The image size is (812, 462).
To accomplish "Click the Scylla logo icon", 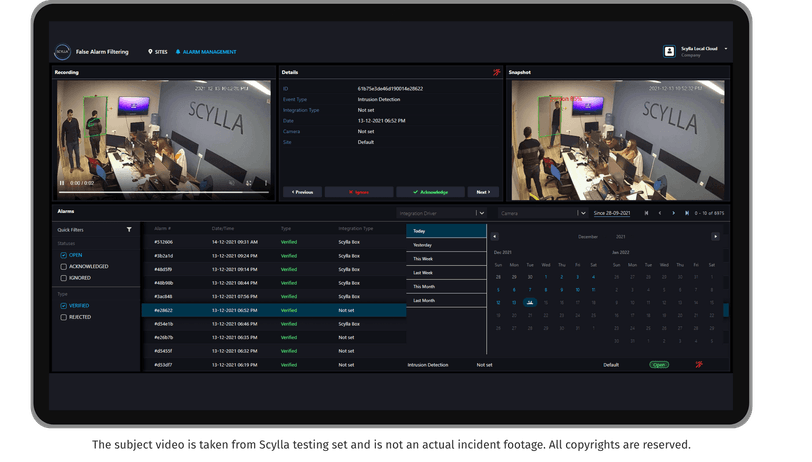I will click(x=63, y=52).
